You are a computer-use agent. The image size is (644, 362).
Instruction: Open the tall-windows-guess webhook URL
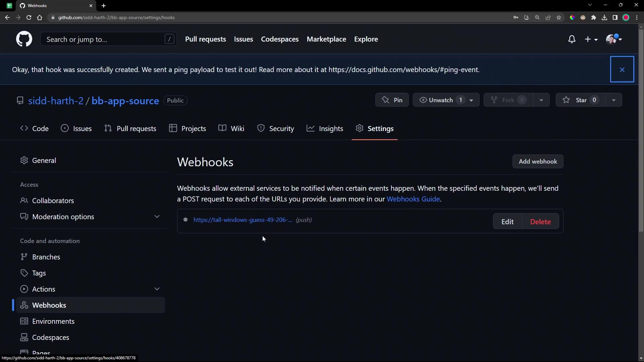[243, 220]
